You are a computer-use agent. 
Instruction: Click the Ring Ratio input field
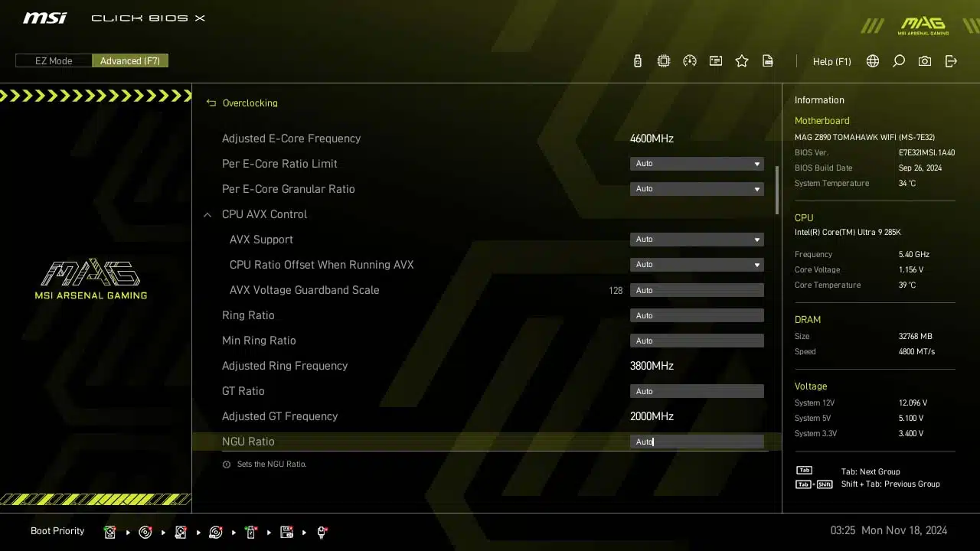click(697, 315)
